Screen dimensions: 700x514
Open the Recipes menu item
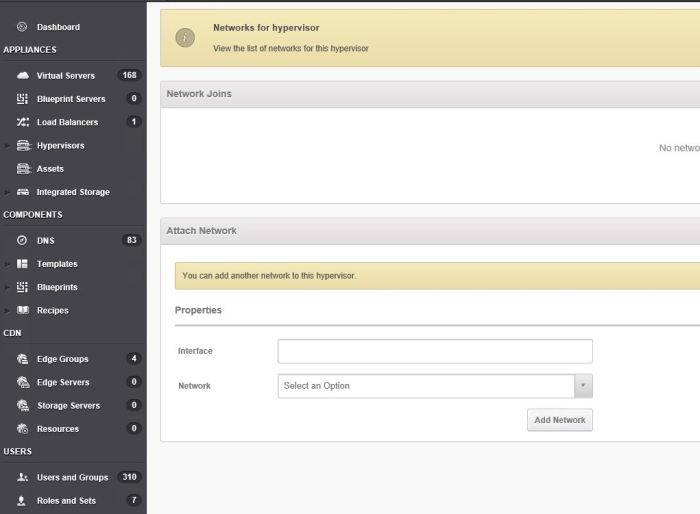point(52,311)
